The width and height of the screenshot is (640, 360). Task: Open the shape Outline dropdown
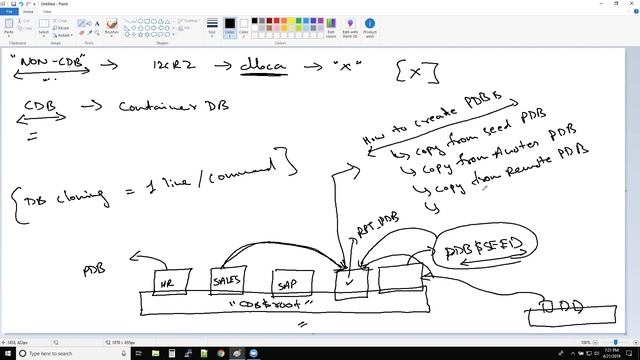pos(188,20)
